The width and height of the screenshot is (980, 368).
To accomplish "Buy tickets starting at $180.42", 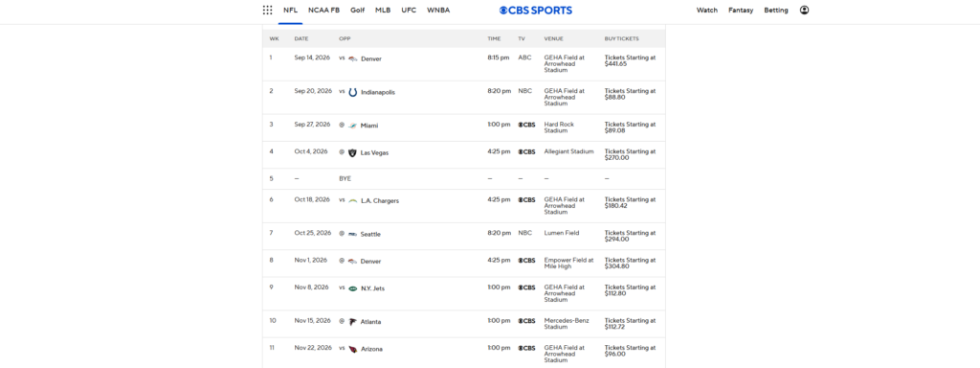I will click(630, 203).
